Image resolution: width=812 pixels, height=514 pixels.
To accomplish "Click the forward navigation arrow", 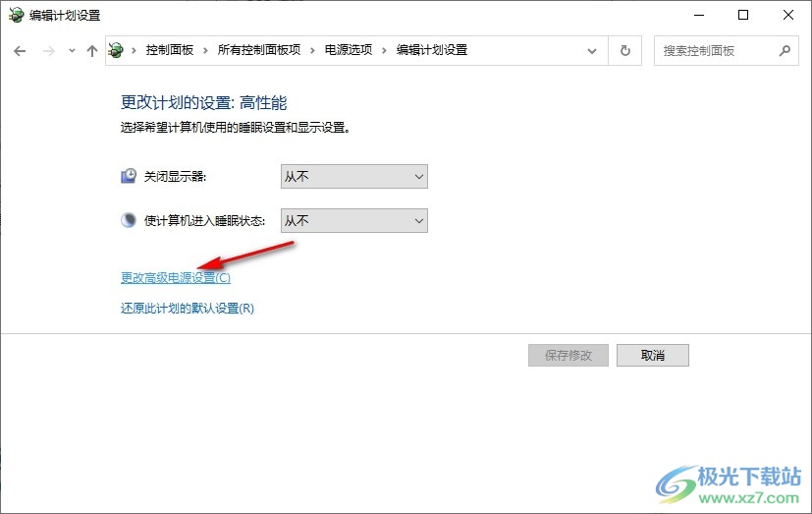I will click(x=49, y=51).
